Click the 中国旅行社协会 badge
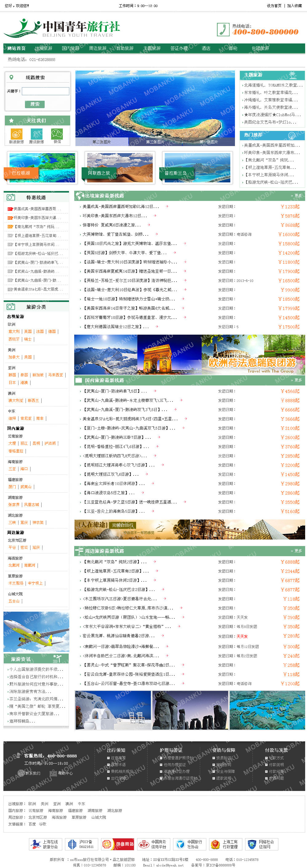The width and height of the screenshot is (307, 868). (189, 844)
